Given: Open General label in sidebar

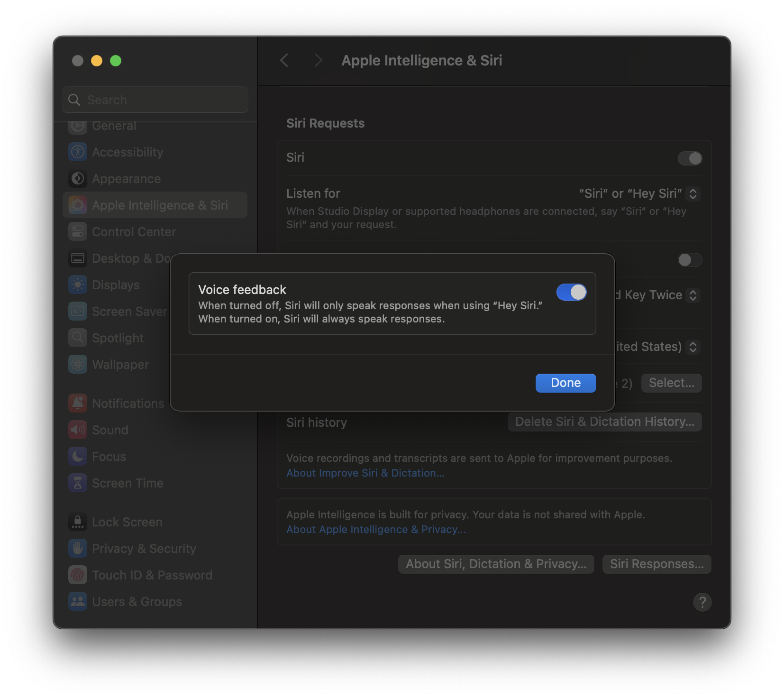Looking at the screenshot, I should [114, 126].
